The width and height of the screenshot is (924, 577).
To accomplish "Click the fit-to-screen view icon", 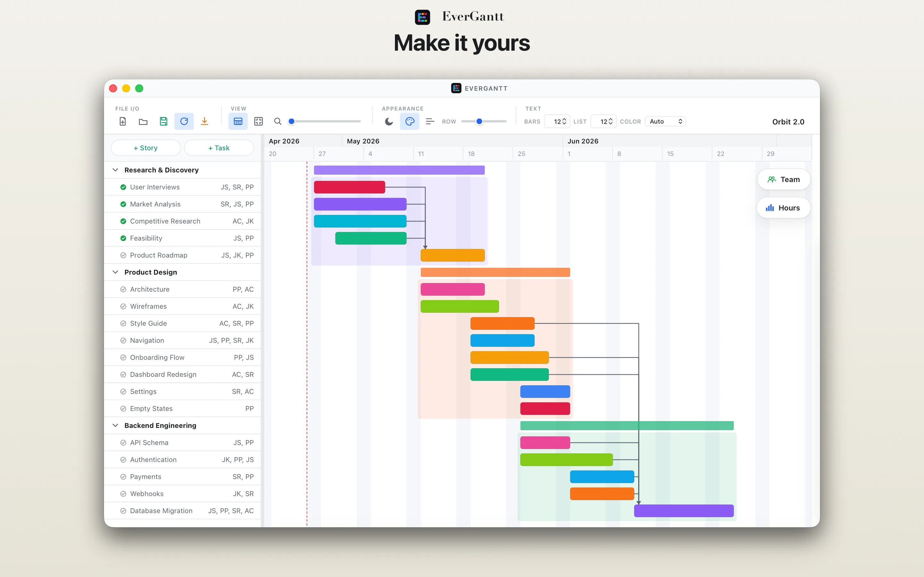I will (x=259, y=121).
